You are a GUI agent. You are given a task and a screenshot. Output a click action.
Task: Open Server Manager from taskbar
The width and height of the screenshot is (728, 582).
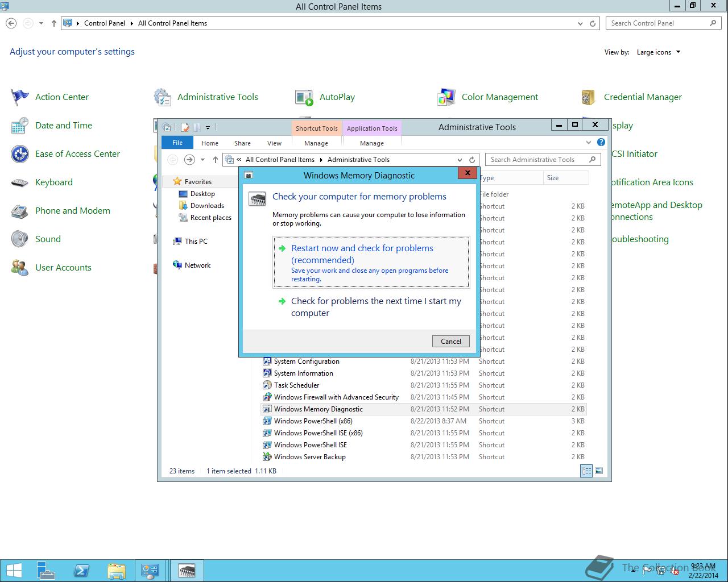[46, 571]
